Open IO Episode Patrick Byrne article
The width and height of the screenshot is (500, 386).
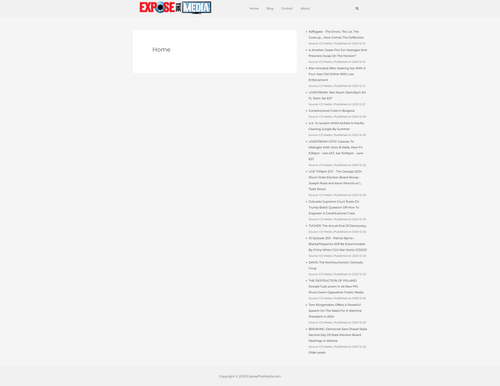pos(338,244)
